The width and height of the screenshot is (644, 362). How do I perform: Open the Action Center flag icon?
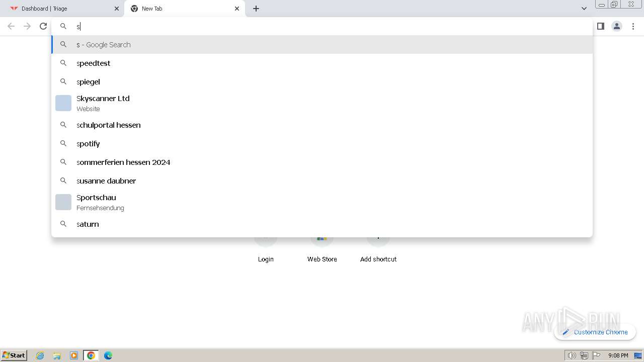tap(596, 355)
